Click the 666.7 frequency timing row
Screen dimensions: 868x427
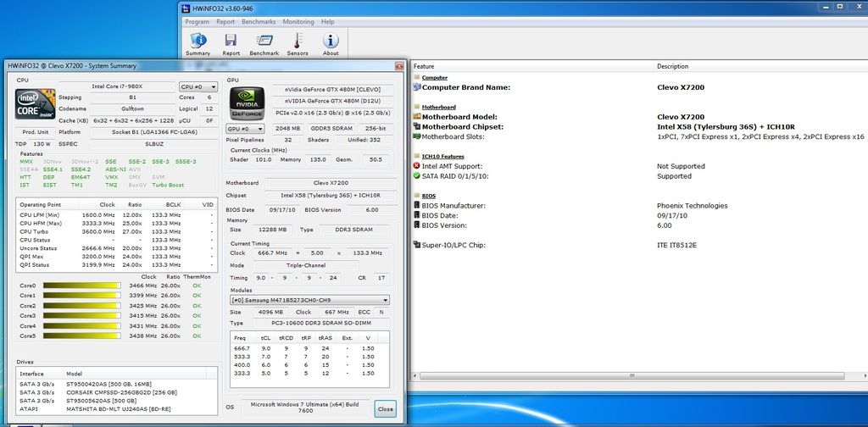[x=309, y=348]
